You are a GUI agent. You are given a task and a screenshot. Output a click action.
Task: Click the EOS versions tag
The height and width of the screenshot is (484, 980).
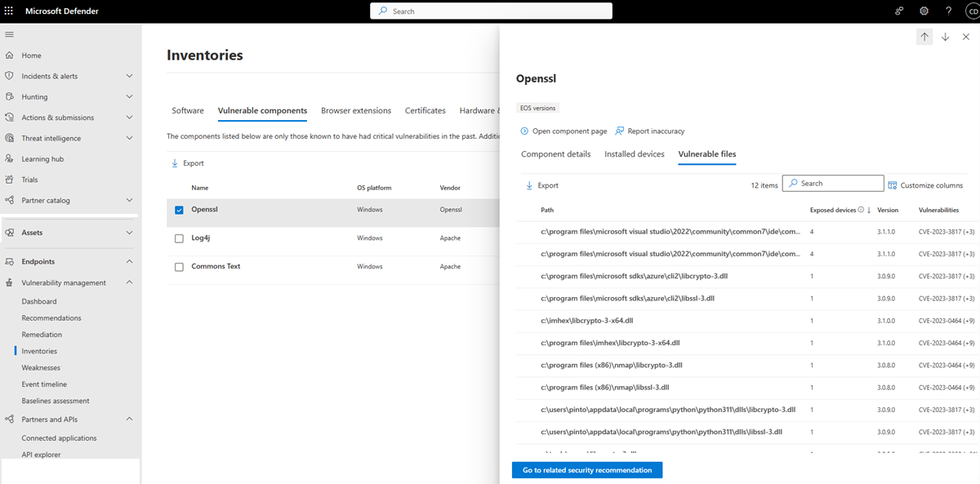pyautogui.click(x=538, y=108)
